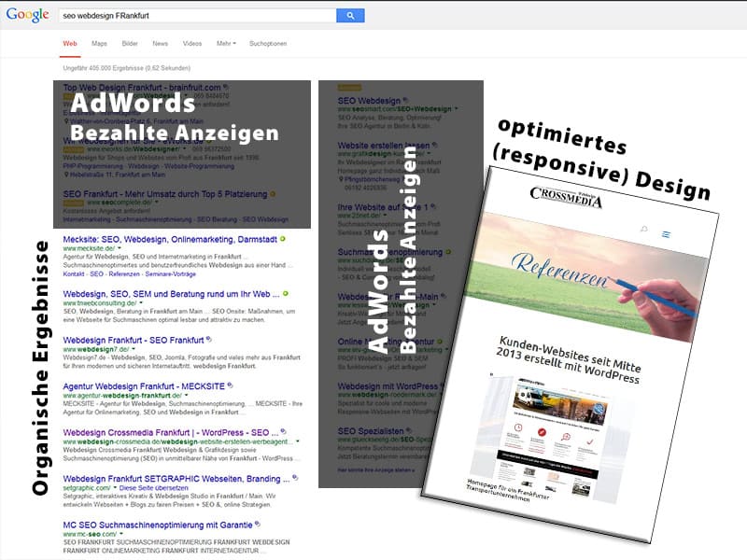Select the Web tab
The width and height of the screenshot is (747, 560).
click(69, 43)
